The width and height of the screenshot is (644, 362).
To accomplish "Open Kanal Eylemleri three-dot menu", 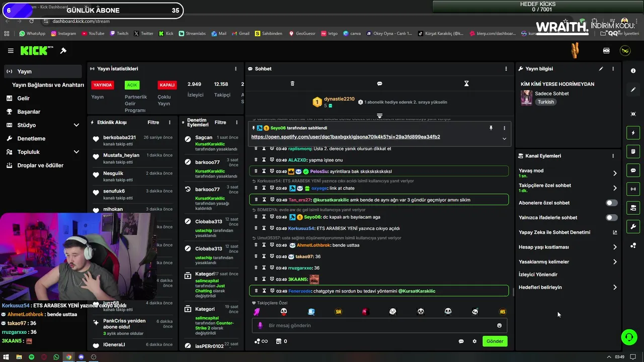I will [613, 156].
